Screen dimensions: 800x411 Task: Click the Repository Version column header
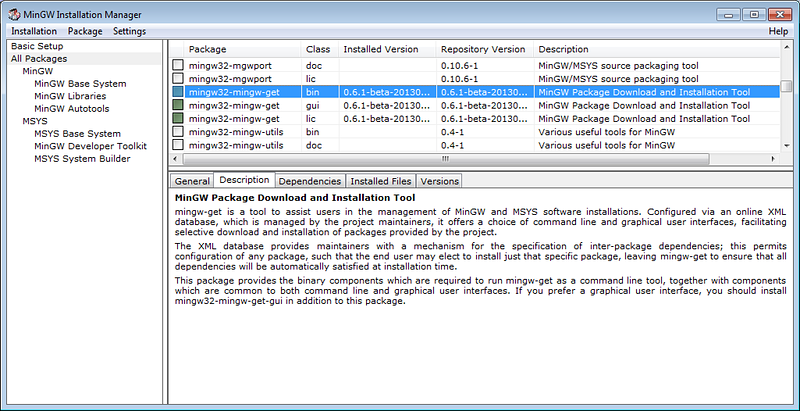485,49
